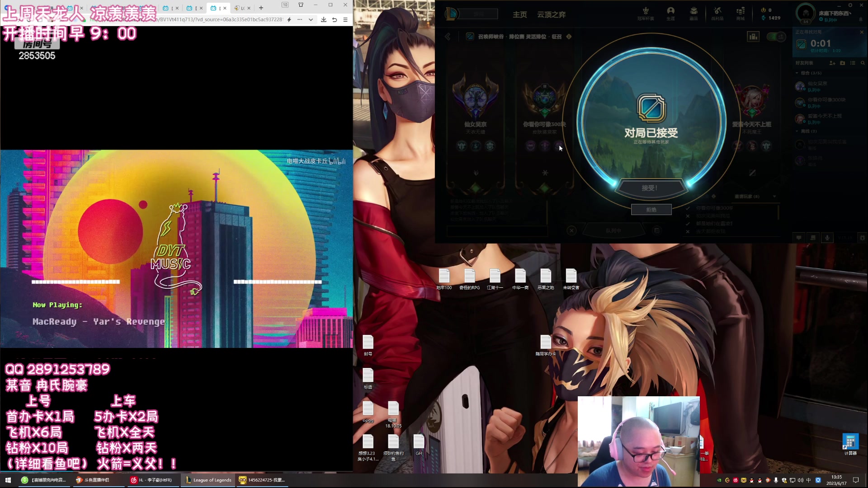Open the 藏品 collection icon

tap(693, 14)
